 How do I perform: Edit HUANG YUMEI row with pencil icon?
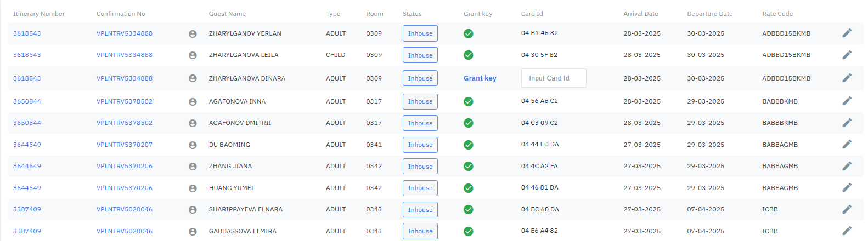click(847, 188)
